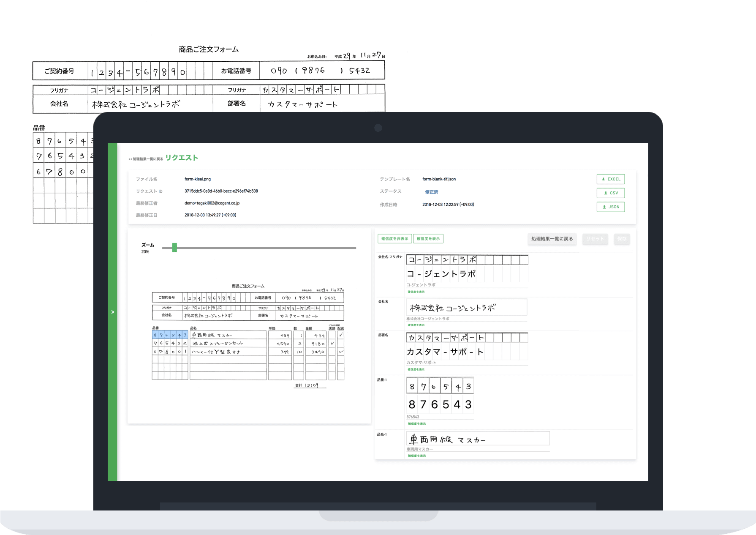Show confidence for 会社名-フリガナ field
This screenshot has width=756, height=535.
click(416, 292)
